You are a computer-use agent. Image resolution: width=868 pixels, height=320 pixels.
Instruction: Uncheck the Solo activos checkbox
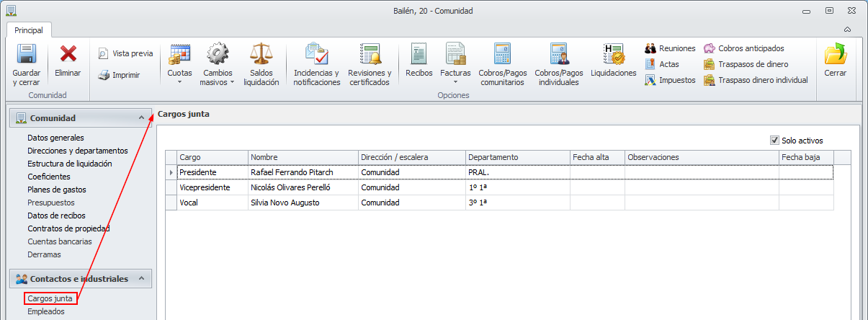775,141
